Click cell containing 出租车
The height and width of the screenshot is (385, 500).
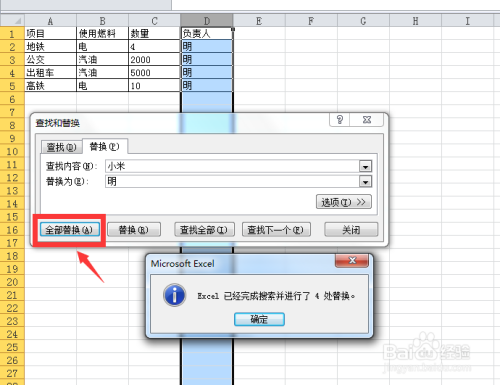[x=50, y=73]
